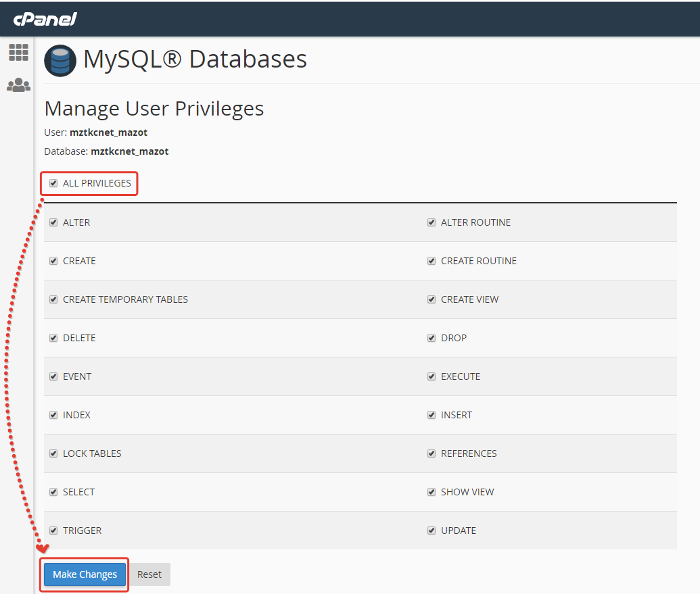The height and width of the screenshot is (594, 700).
Task: Toggle the ALL PRIVILEGES checkbox
Action: pyautogui.click(x=53, y=183)
